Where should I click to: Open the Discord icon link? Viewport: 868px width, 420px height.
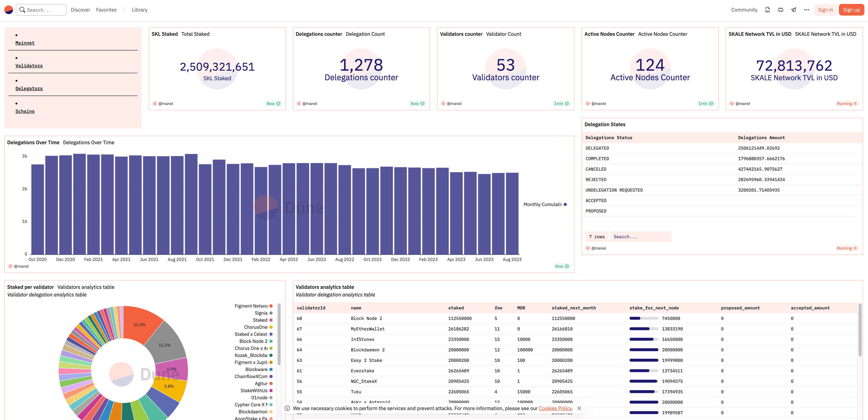tap(780, 10)
